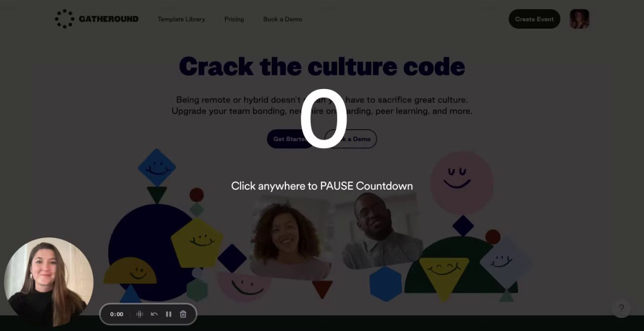Open the user profile avatar menu
Image resolution: width=644 pixels, height=331 pixels.
coord(579,19)
